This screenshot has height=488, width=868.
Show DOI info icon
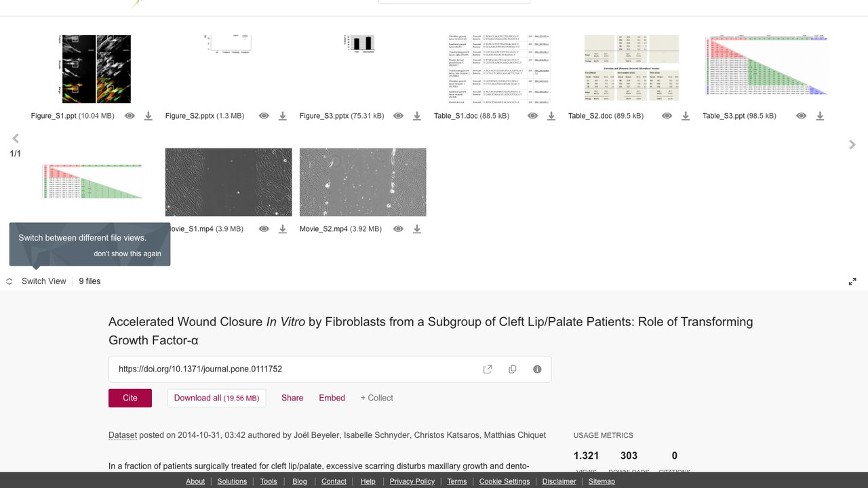537,369
